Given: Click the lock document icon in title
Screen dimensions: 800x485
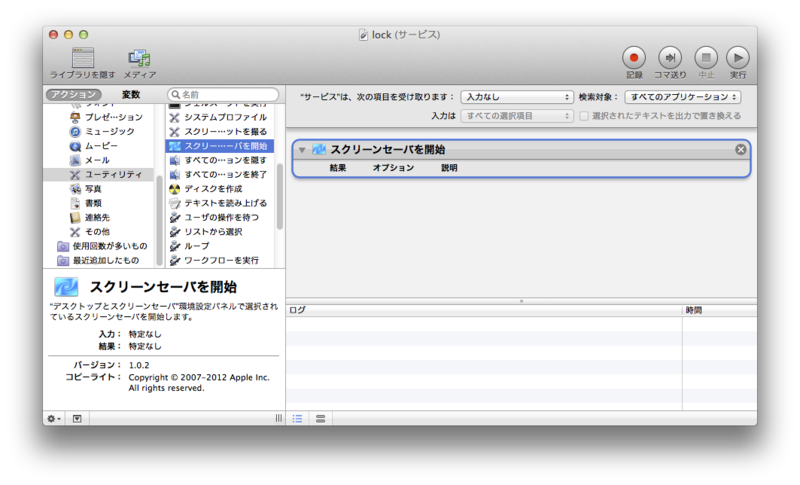Looking at the screenshot, I should (363, 35).
